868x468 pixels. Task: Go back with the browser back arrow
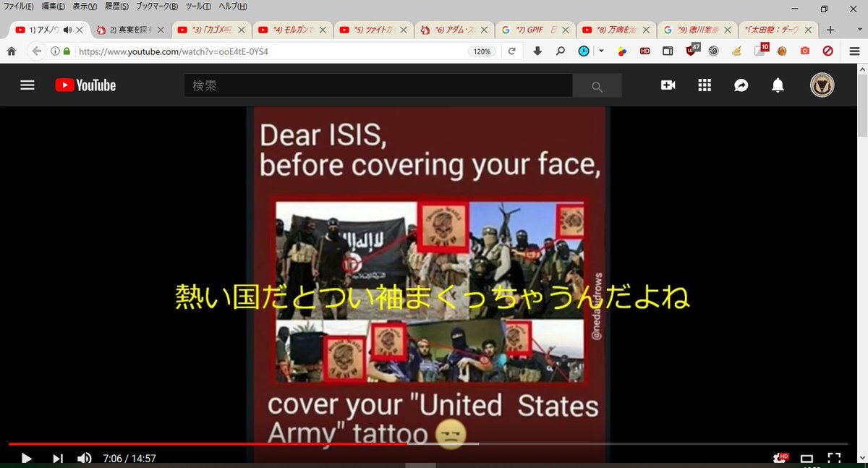[37, 51]
